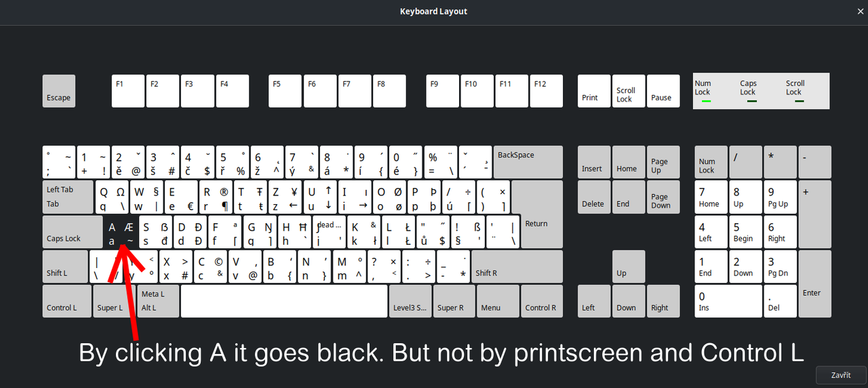
Task: Click the Print key
Action: point(594,91)
